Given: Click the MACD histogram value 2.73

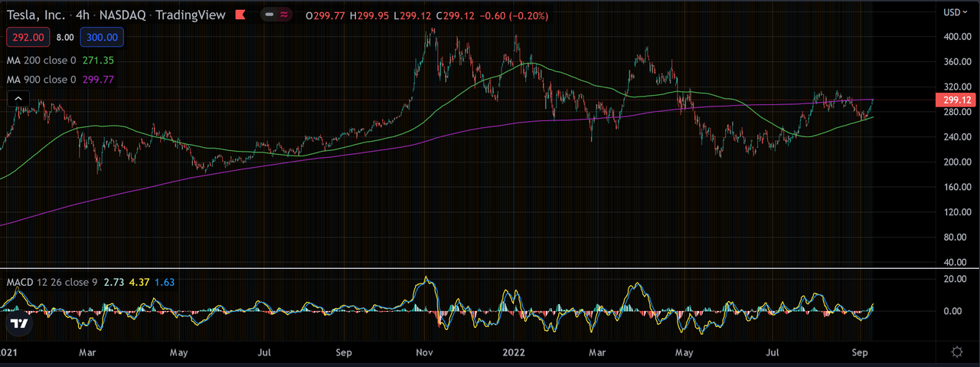Looking at the screenshot, I should coord(113,283).
